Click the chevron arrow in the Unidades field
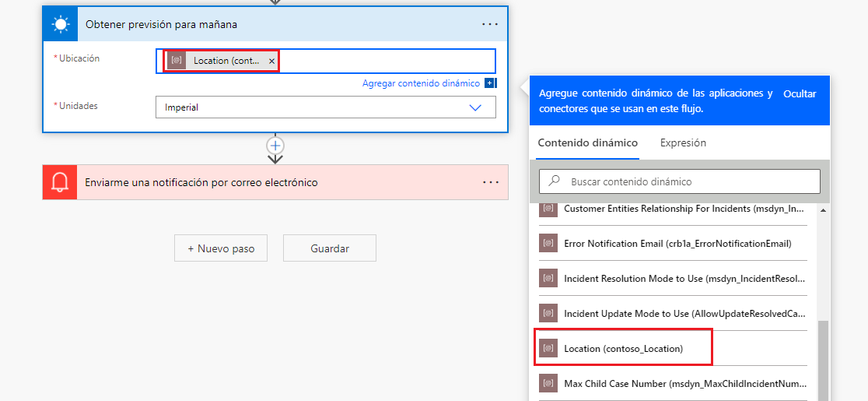This screenshot has height=401, width=868. click(475, 108)
